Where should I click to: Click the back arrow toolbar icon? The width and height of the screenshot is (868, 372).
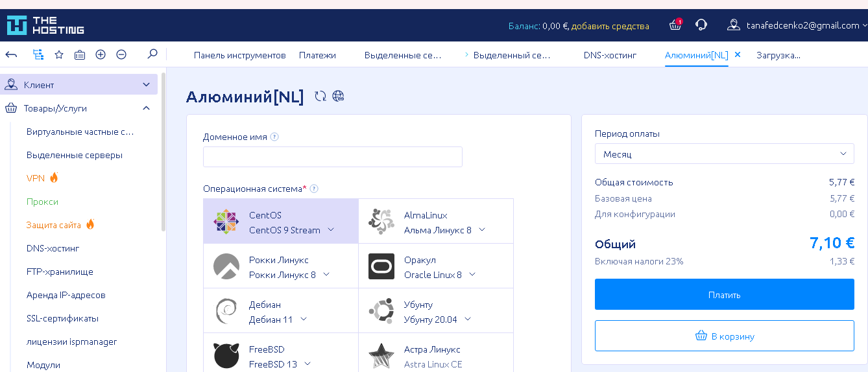(11, 55)
